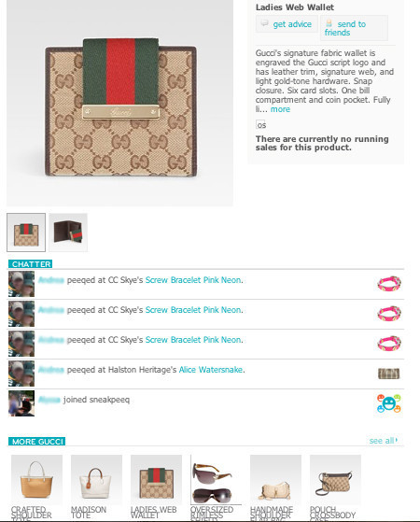Select the front-view wallet thumbnail
420x522 pixels.
click(x=26, y=233)
